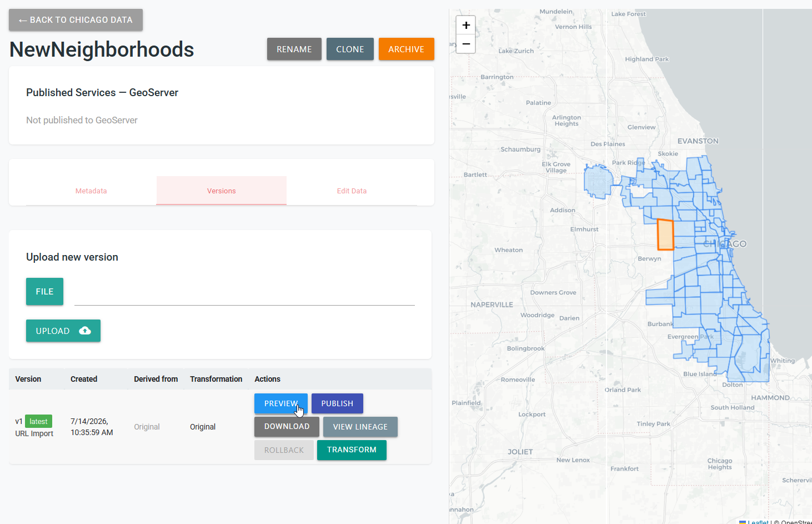This screenshot has width=812, height=524.
Task: Switch to the Metadata tab
Action: (x=91, y=191)
